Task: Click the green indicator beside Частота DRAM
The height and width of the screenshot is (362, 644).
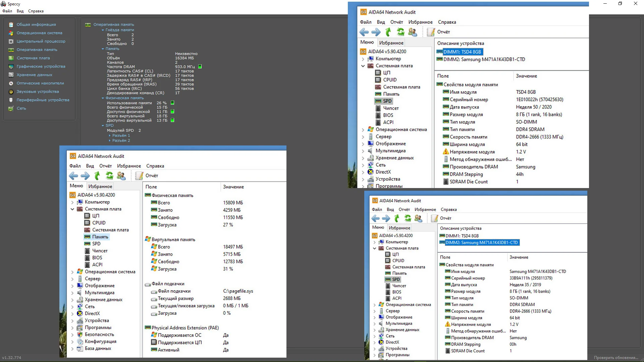Action: coord(200,67)
